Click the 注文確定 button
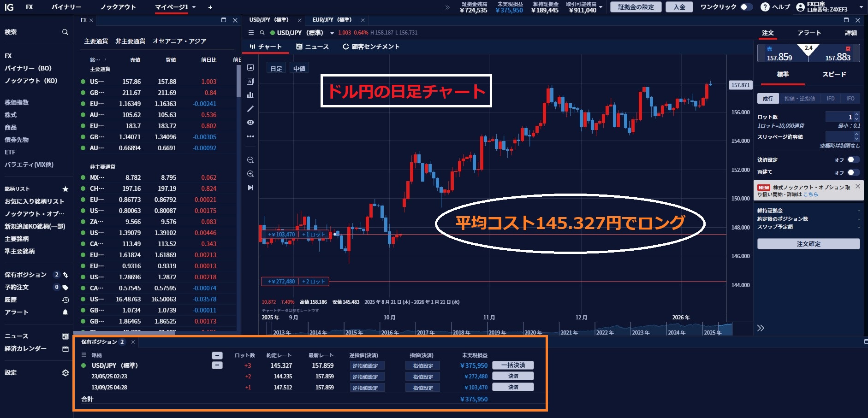This screenshot has height=418, width=868. (x=808, y=244)
